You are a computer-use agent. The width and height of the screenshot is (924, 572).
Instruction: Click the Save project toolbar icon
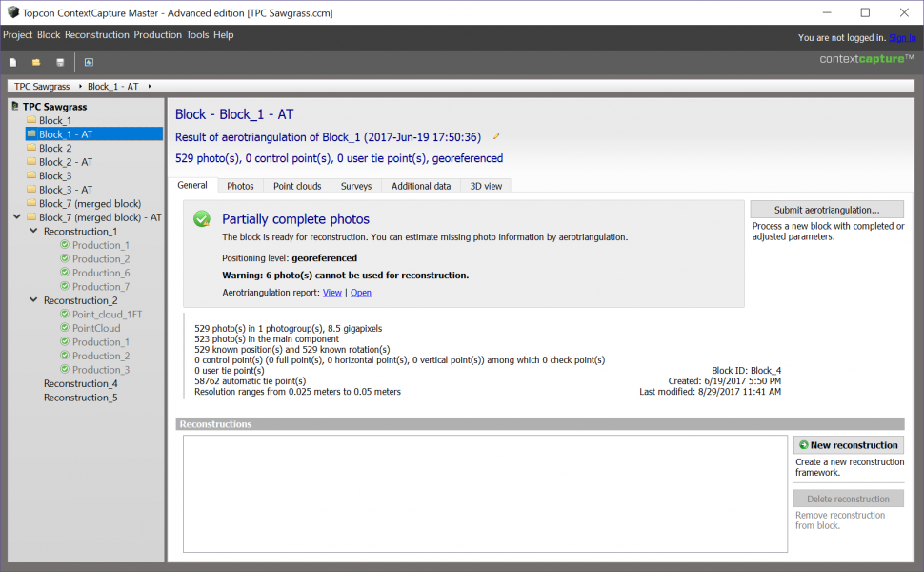59,62
